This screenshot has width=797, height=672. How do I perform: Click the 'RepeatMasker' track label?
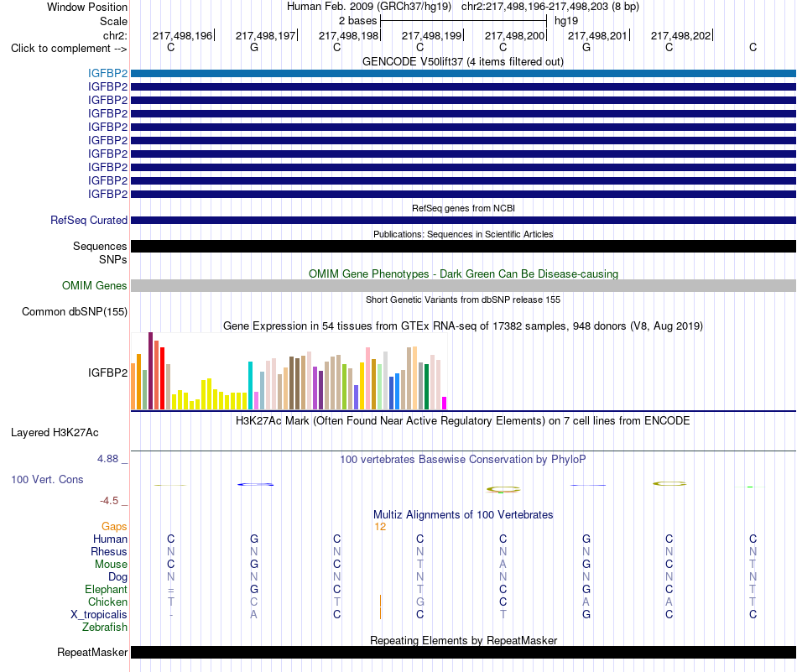[x=92, y=652]
